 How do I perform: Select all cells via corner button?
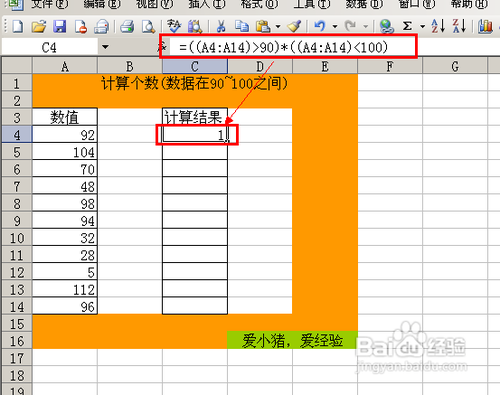(x=17, y=65)
